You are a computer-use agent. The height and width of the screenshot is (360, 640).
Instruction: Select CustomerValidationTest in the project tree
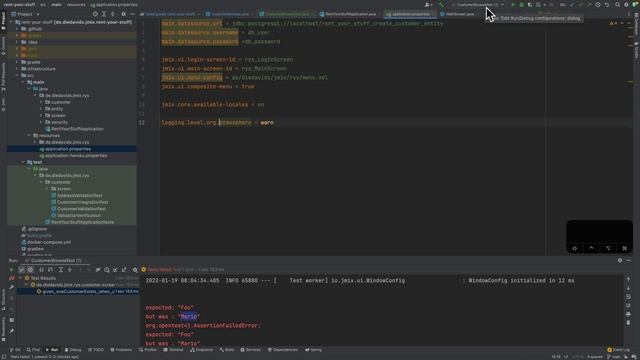click(x=81, y=209)
